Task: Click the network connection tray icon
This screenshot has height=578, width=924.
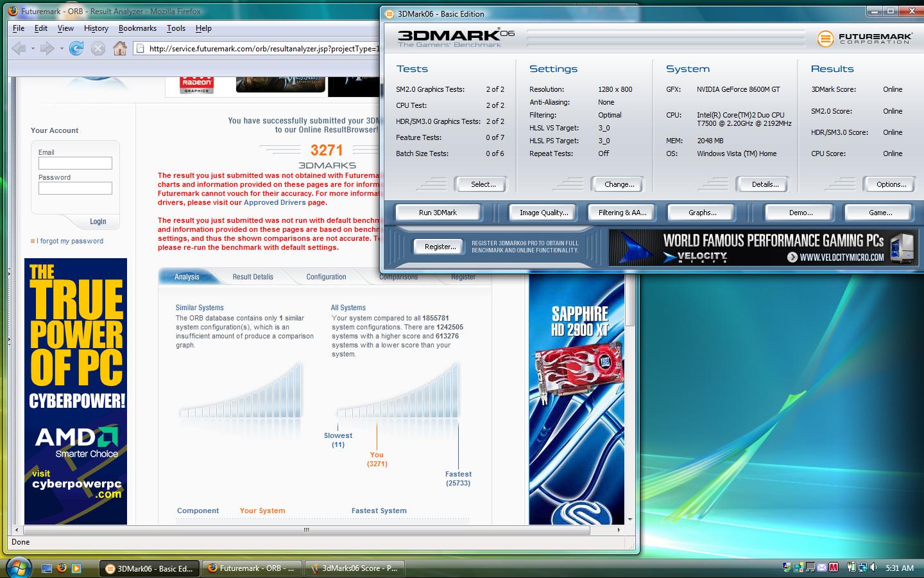Action: (862, 568)
